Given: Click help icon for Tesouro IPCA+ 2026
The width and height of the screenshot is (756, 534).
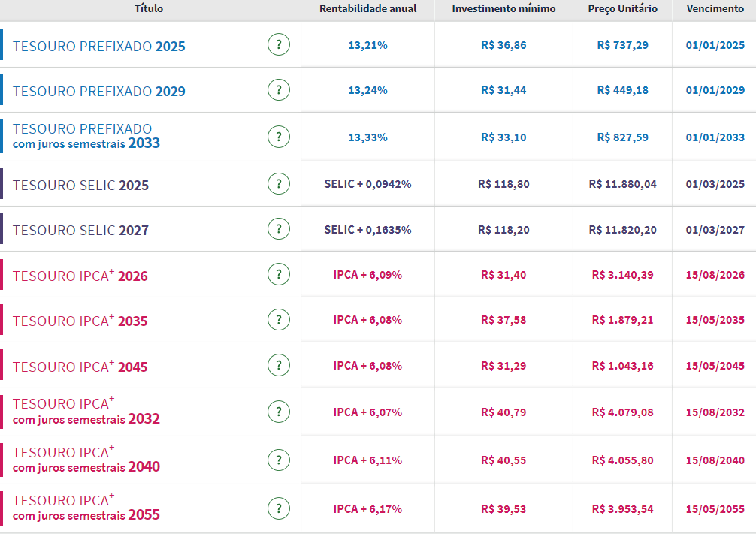Looking at the screenshot, I should 278,275.
